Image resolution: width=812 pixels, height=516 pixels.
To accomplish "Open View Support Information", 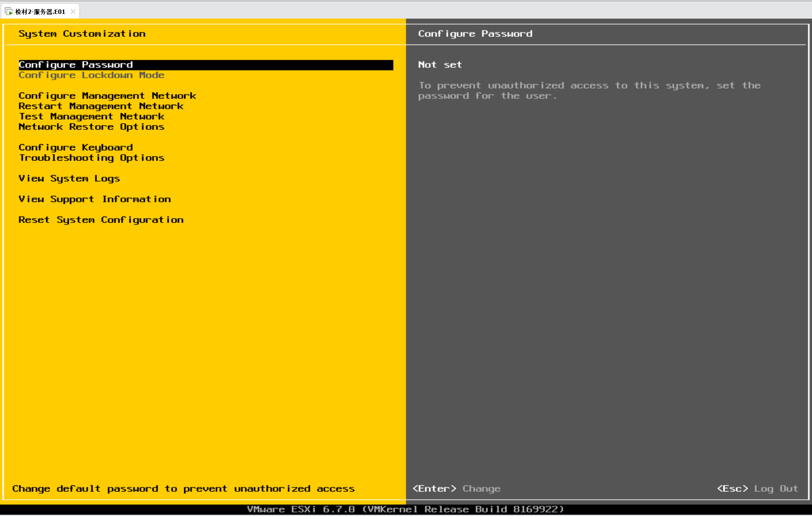I will pyautogui.click(x=95, y=199).
